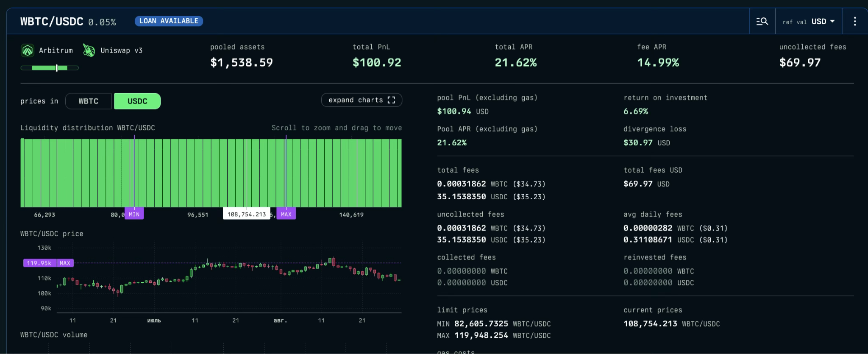Click the total PnL $100.92 value
868x354 pixels.
coord(376,63)
